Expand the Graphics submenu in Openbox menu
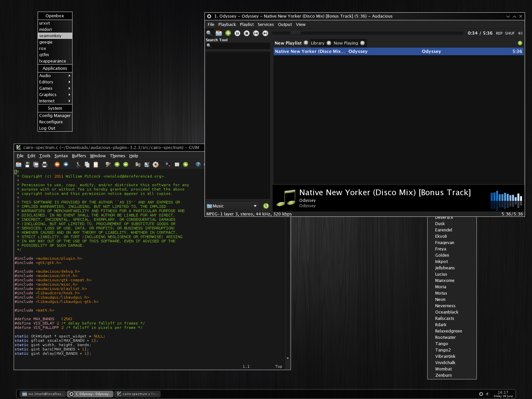This screenshot has height=399, width=532. [55, 94]
